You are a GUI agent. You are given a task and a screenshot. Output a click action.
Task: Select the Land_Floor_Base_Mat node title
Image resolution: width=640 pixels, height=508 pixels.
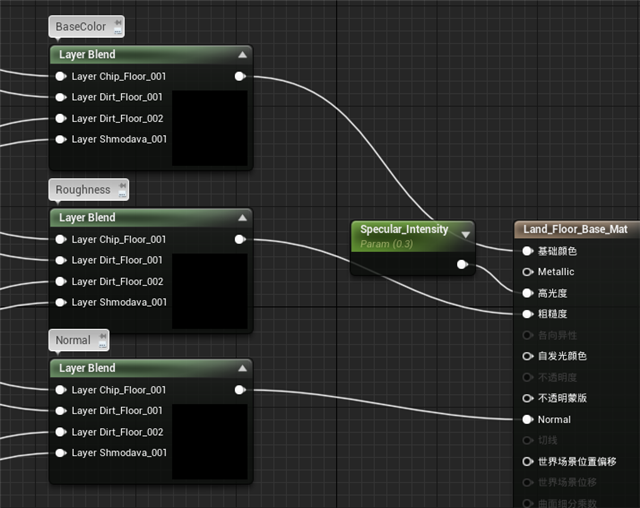pyautogui.click(x=575, y=229)
